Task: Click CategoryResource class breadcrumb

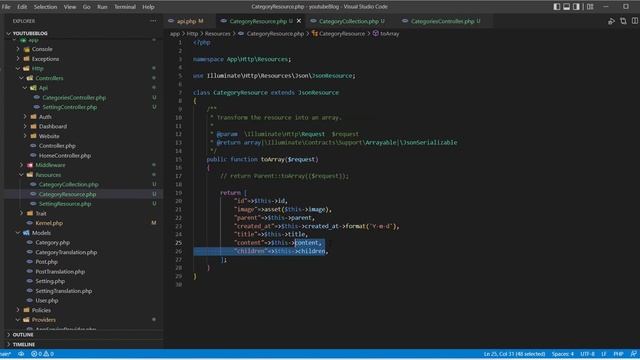Action: coord(342,34)
